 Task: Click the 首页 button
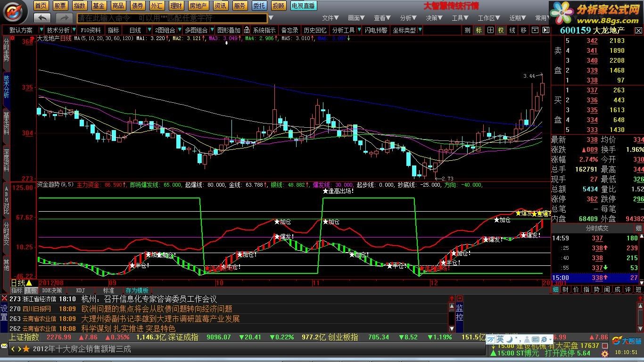tap(41, 6)
